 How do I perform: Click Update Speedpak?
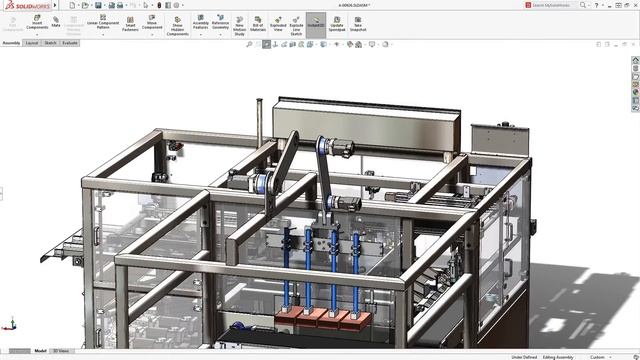tap(337, 24)
